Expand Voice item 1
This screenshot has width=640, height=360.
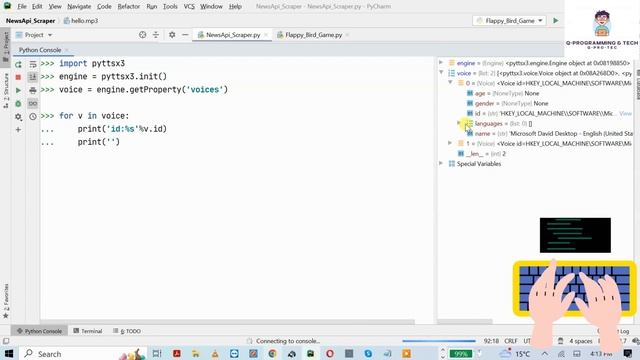(450, 143)
